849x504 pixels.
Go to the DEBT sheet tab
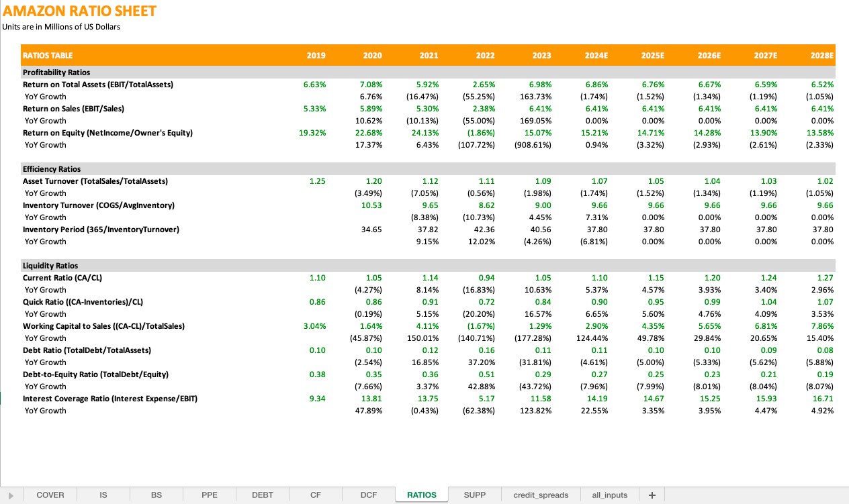pyautogui.click(x=263, y=495)
